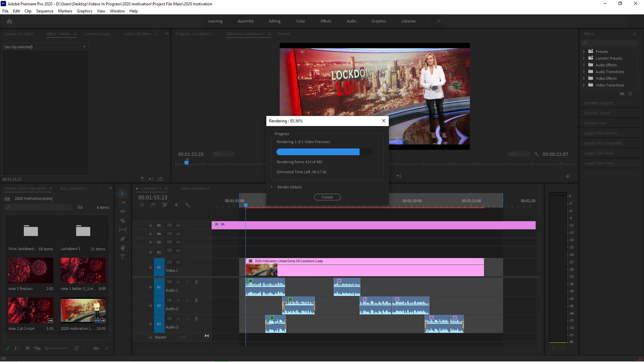Click the Home icon at top left
This screenshot has width=644, height=362.
[x=9, y=21]
